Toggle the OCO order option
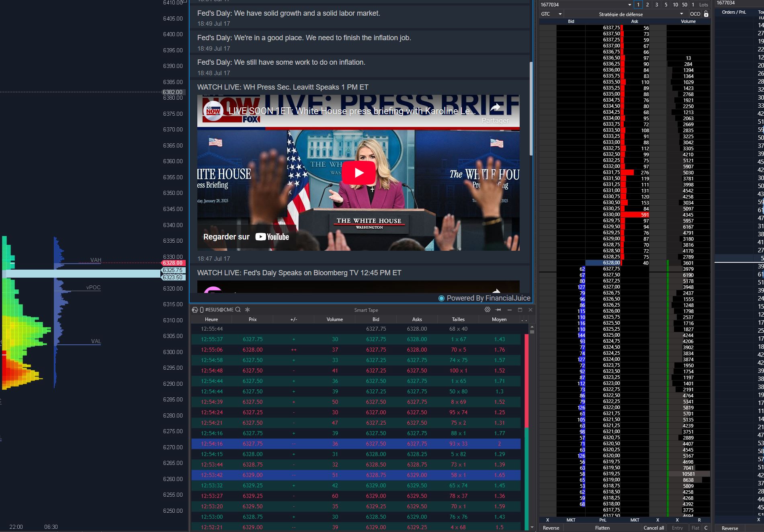Image resolution: width=764 pixels, height=532 pixels. pos(695,14)
